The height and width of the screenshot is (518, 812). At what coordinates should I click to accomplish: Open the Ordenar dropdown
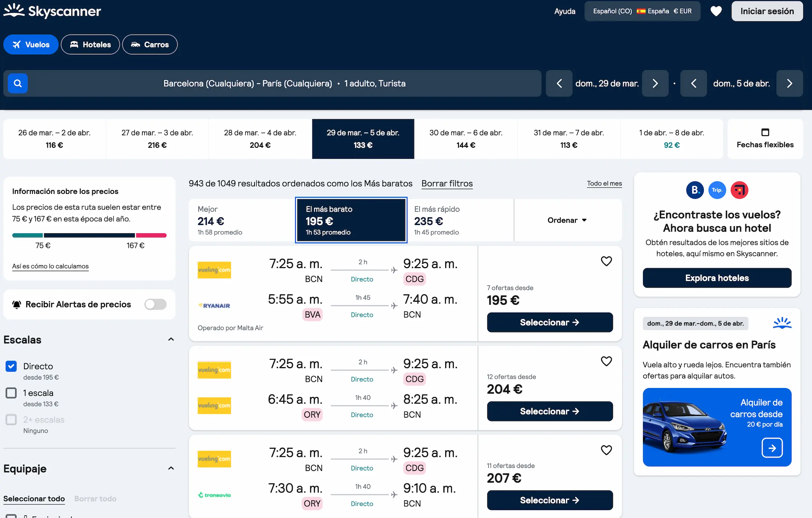click(x=567, y=220)
